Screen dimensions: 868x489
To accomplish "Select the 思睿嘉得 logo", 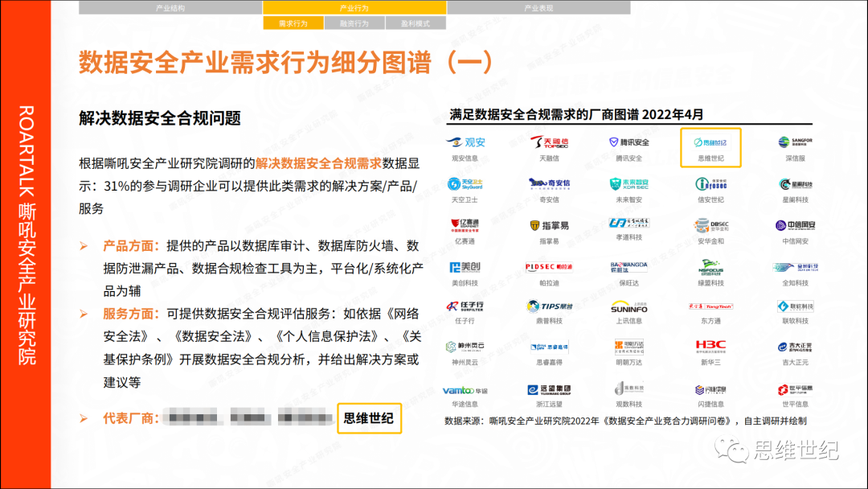I will pyautogui.click(x=549, y=347).
